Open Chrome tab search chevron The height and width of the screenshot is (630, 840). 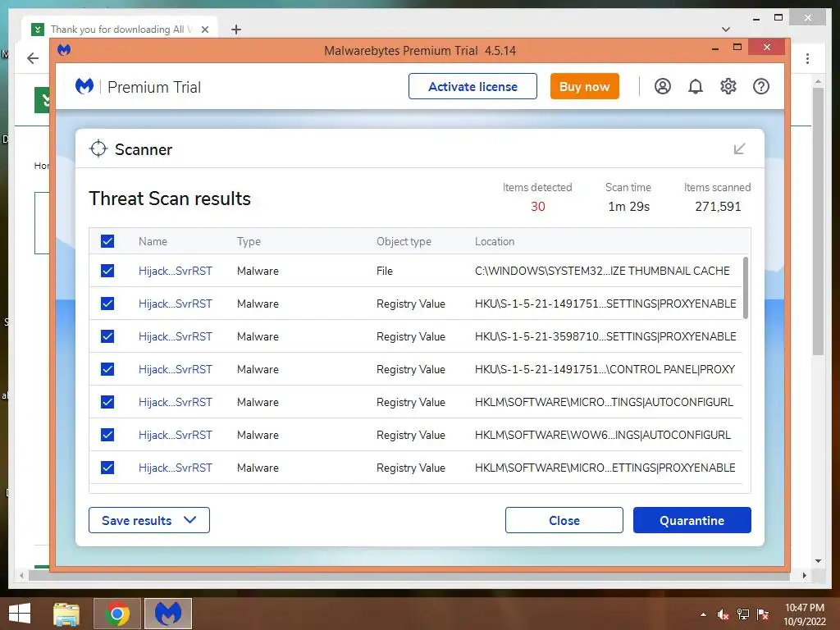[726, 30]
